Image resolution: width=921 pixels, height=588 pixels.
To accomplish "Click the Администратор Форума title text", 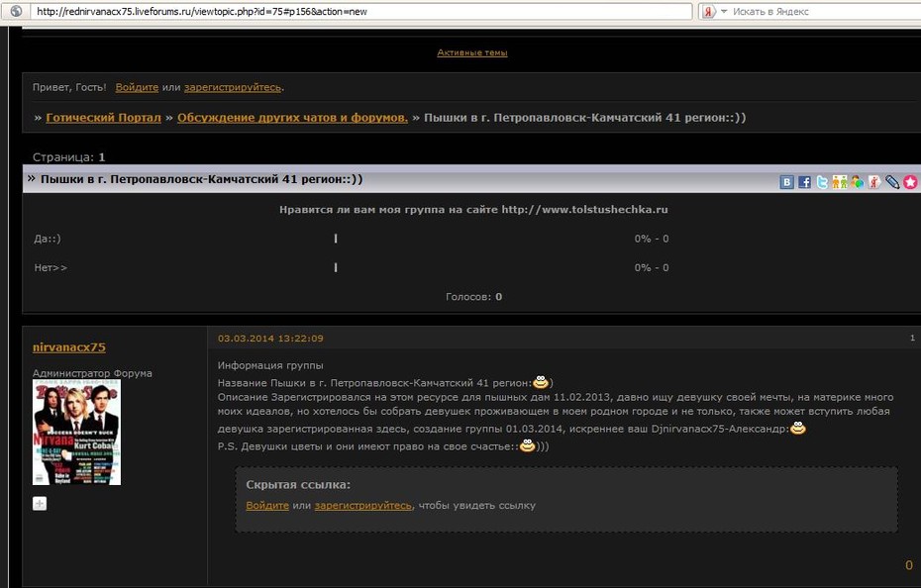I will point(92,373).
